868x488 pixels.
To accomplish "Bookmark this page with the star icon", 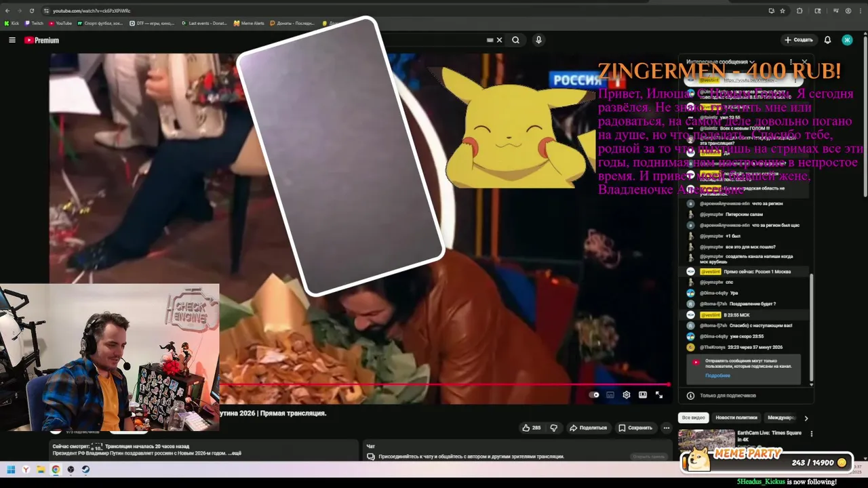I will [x=783, y=11].
